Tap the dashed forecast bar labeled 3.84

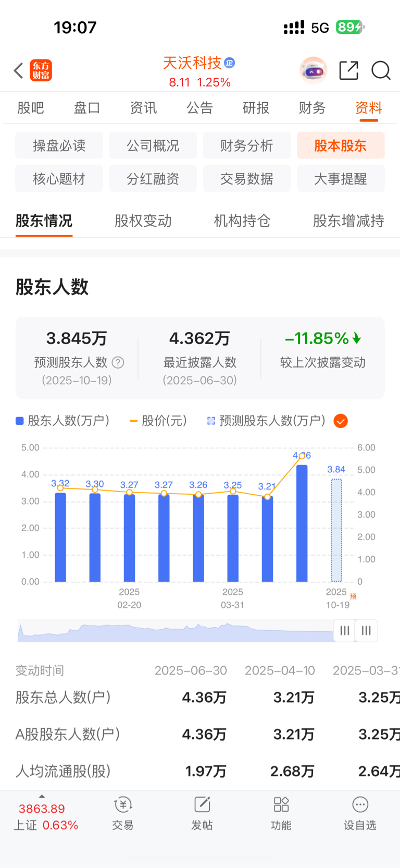pyautogui.click(x=336, y=530)
